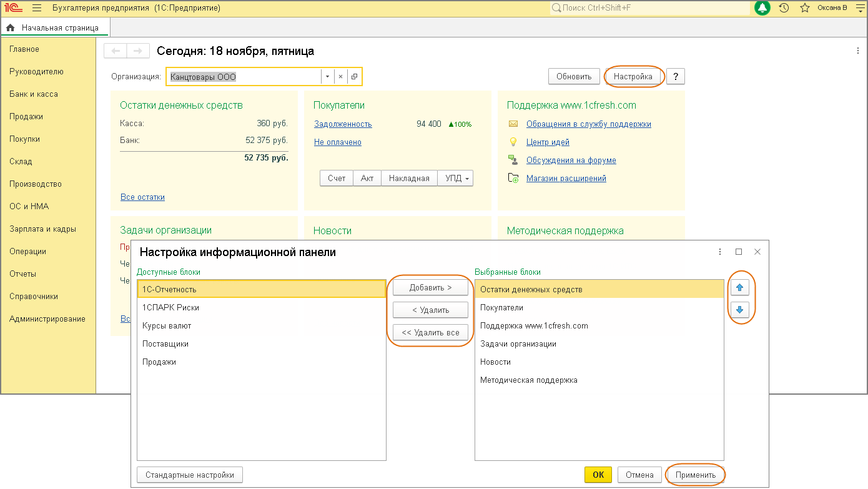Create an Акт document
Viewport: 868px width, 489px height.
coord(367,178)
